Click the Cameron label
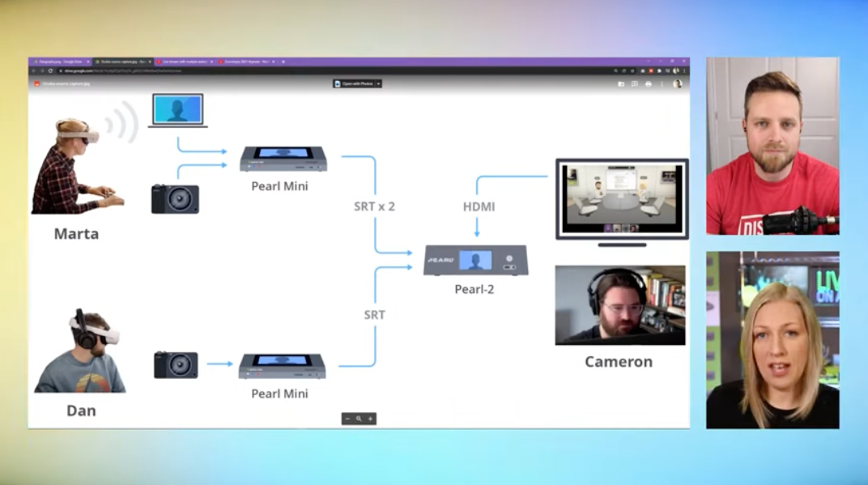 (619, 362)
